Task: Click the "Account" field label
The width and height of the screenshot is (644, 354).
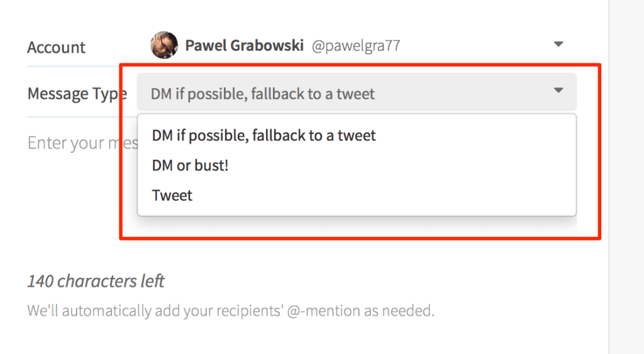Action: [x=56, y=47]
